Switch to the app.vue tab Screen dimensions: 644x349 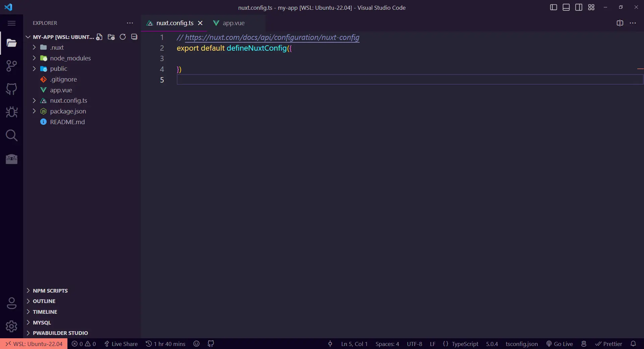click(x=233, y=23)
